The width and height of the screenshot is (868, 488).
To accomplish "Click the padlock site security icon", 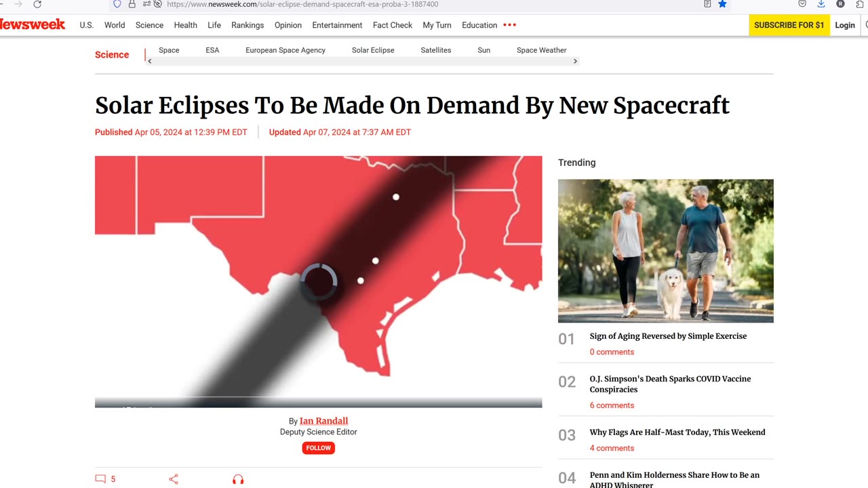I will click(132, 4).
